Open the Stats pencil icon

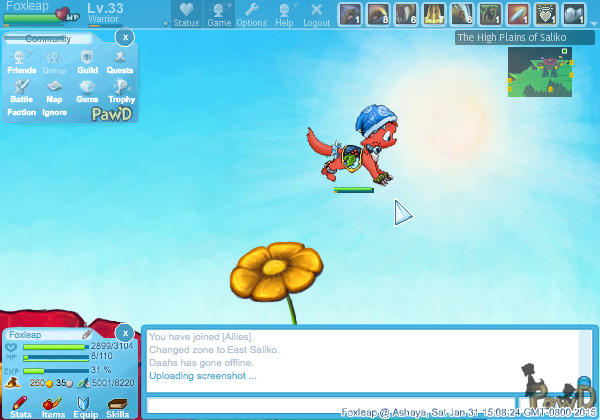tap(20, 405)
